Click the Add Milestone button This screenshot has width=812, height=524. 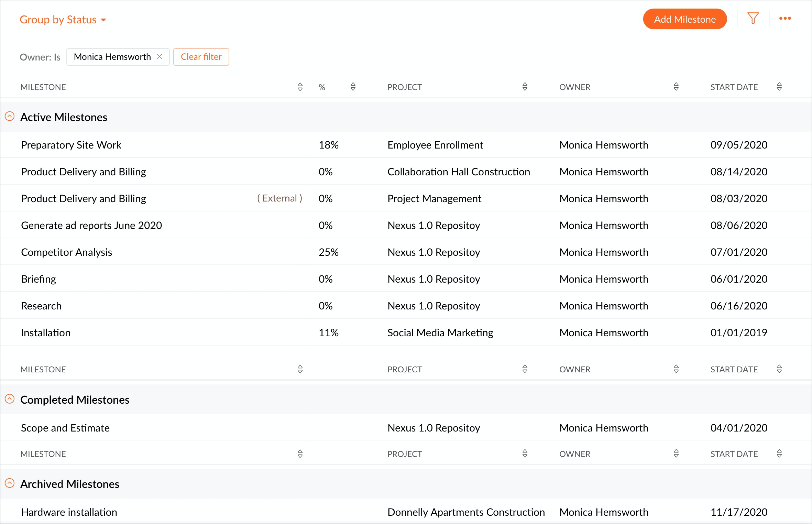pyautogui.click(x=684, y=19)
